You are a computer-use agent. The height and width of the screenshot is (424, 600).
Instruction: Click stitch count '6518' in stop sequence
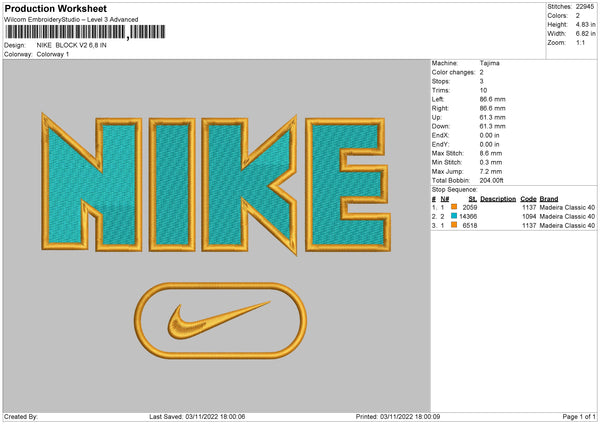(470, 226)
